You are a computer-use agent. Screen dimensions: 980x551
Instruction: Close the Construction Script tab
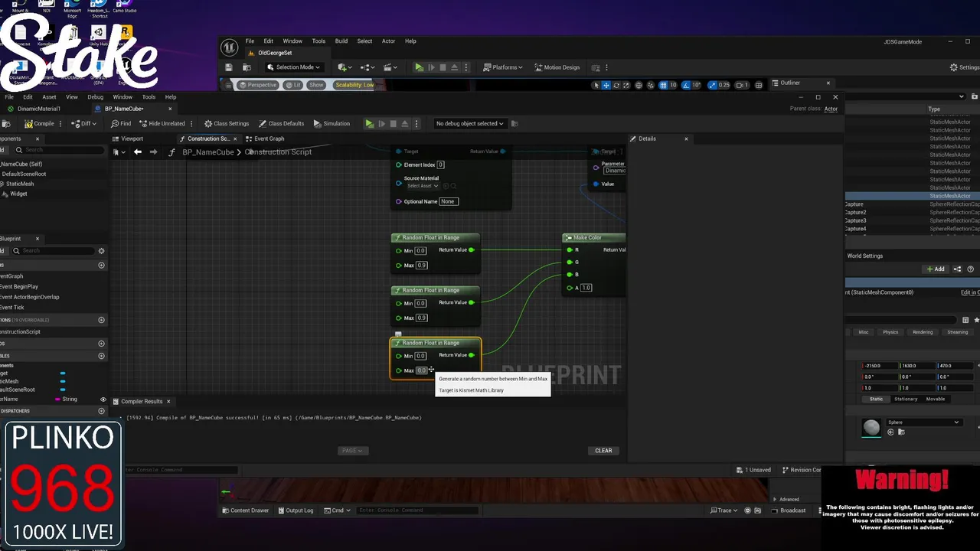[x=236, y=139]
